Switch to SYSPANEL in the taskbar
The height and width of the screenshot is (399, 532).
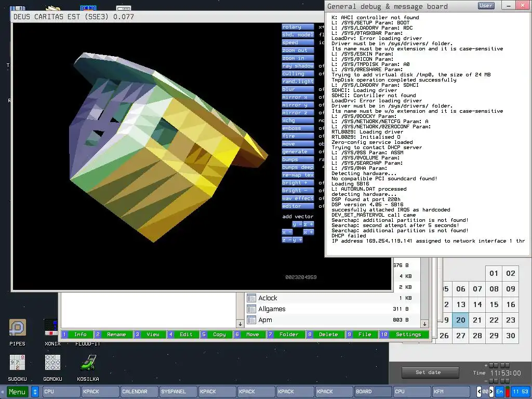(178, 392)
